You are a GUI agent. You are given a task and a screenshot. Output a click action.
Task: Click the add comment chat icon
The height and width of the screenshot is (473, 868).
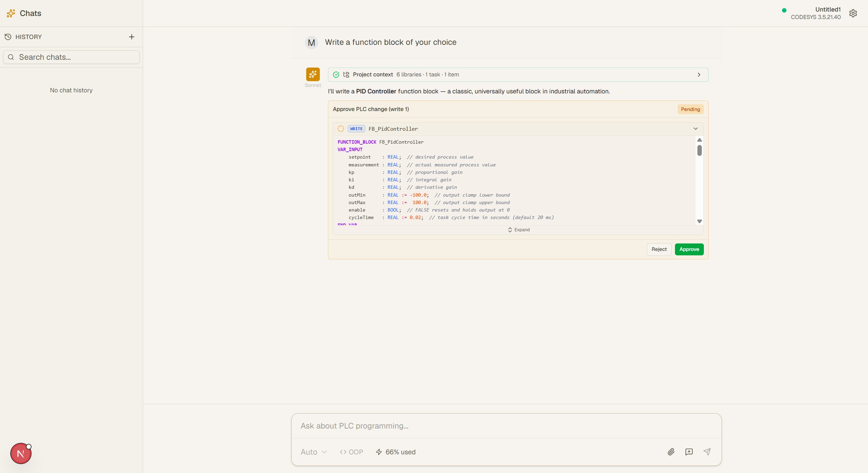689,452
